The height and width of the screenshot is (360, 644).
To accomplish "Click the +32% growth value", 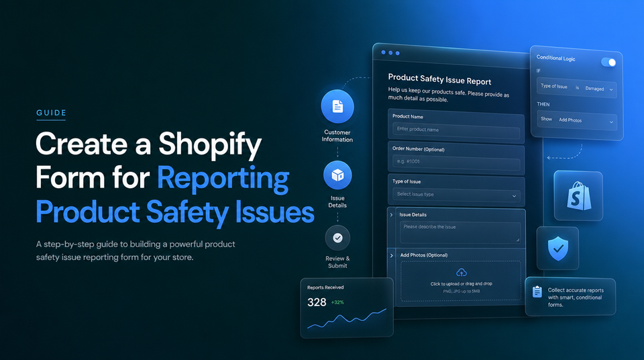I will click(337, 302).
